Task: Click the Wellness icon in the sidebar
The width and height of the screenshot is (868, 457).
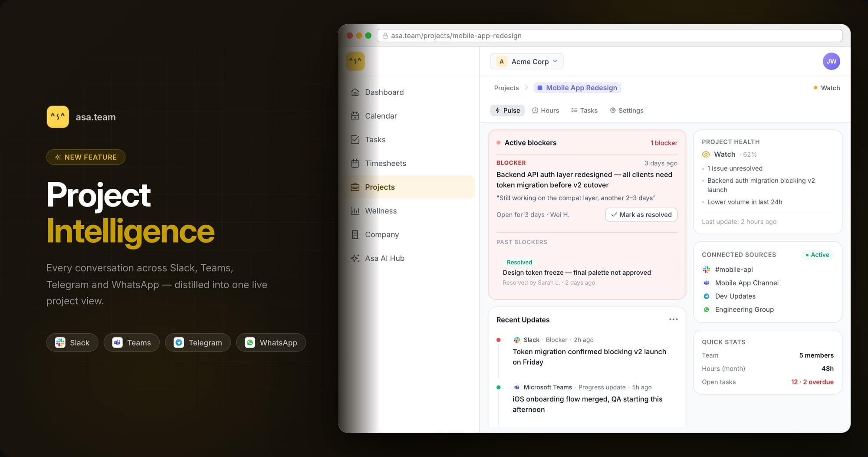Action: [355, 210]
